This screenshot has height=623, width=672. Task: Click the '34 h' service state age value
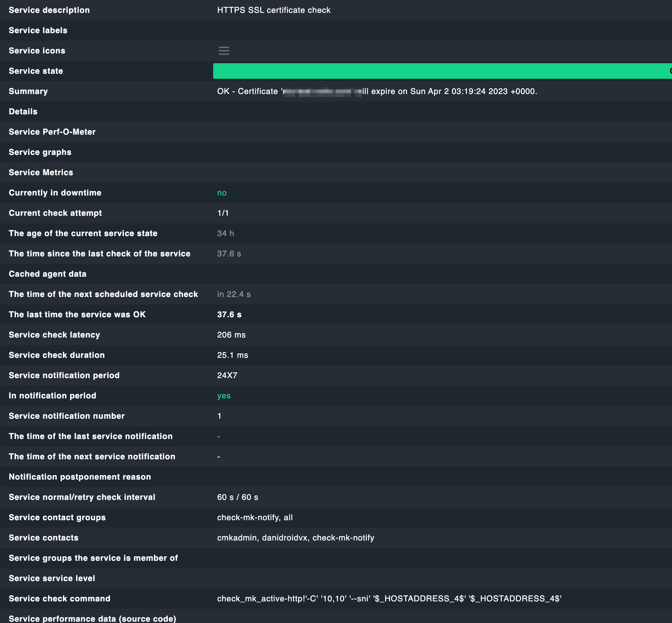(225, 233)
